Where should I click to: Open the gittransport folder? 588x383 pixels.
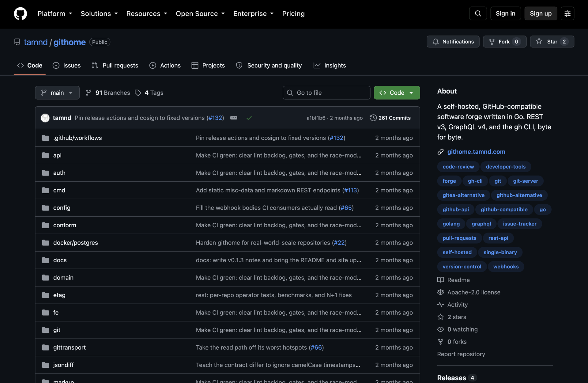[x=70, y=347]
